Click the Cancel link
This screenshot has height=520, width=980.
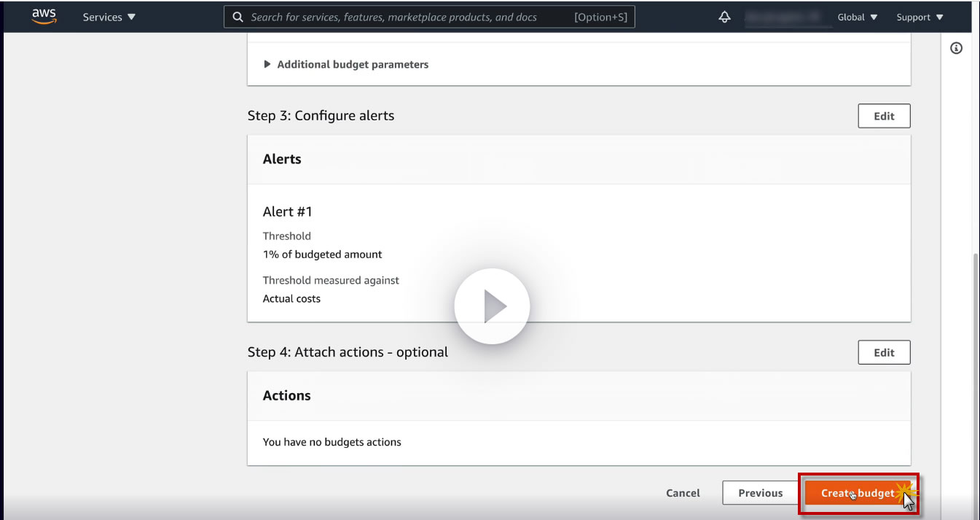pyautogui.click(x=683, y=493)
